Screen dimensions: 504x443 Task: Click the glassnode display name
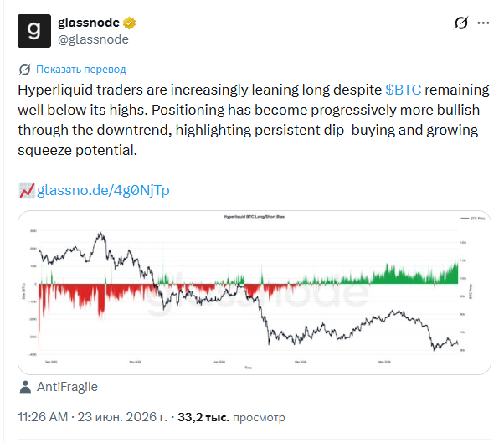click(89, 23)
